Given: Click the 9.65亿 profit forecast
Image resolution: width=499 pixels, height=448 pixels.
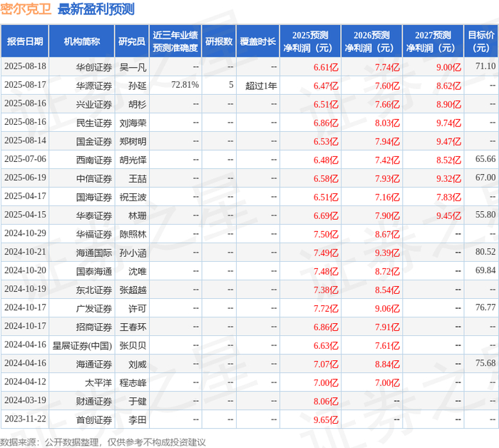Looking at the screenshot, I should coord(326,419).
